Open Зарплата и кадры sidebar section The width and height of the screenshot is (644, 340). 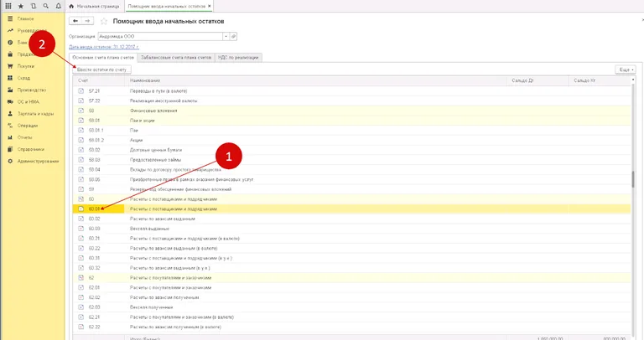click(x=35, y=113)
